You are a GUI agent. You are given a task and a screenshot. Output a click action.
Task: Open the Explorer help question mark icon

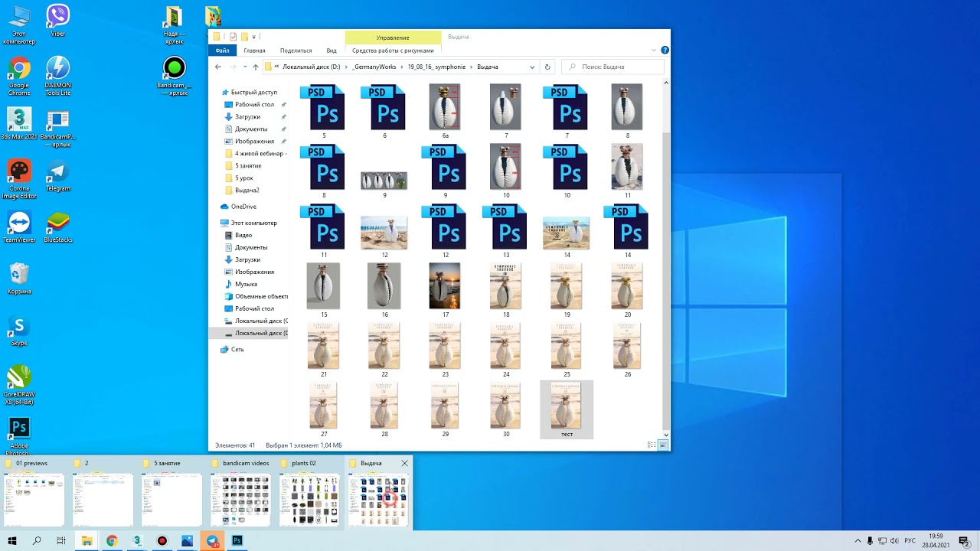(665, 51)
